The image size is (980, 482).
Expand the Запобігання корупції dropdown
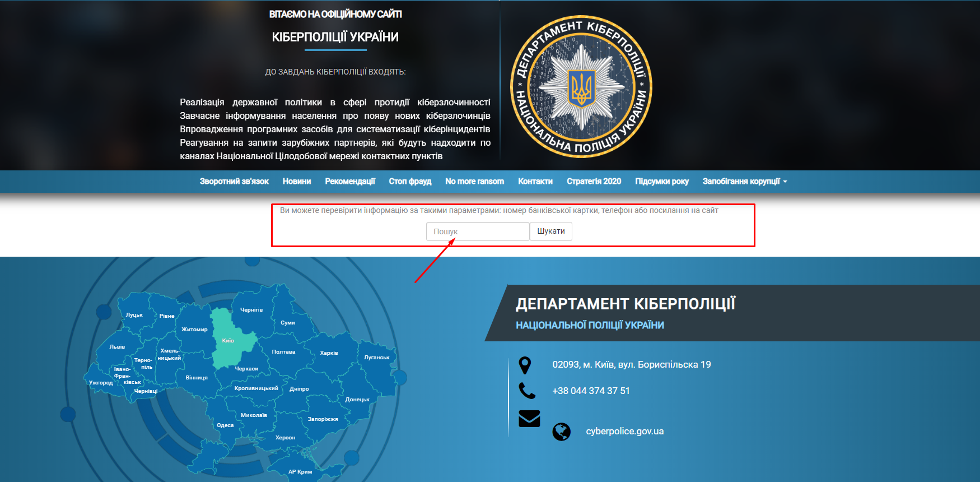point(745,182)
